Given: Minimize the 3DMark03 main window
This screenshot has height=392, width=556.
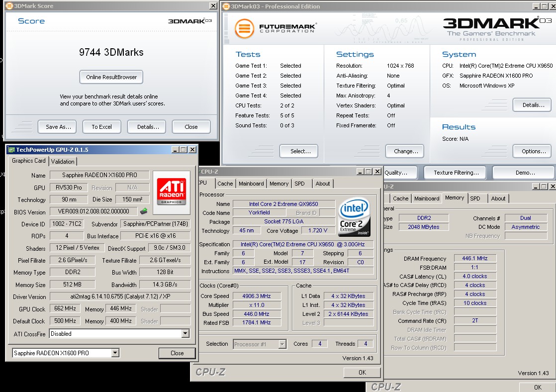Looking at the screenshot, I should pyautogui.click(x=537, y=6).
